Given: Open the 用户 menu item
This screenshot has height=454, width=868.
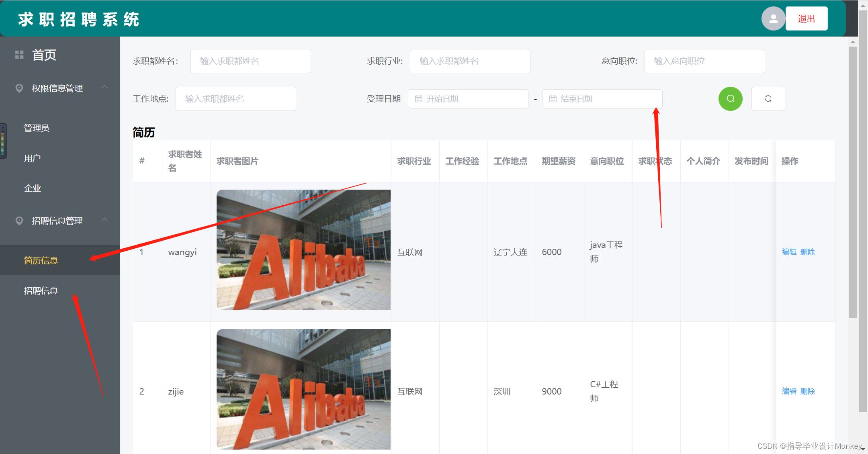Looking at the screenshot, I should [x=60, y=158].
